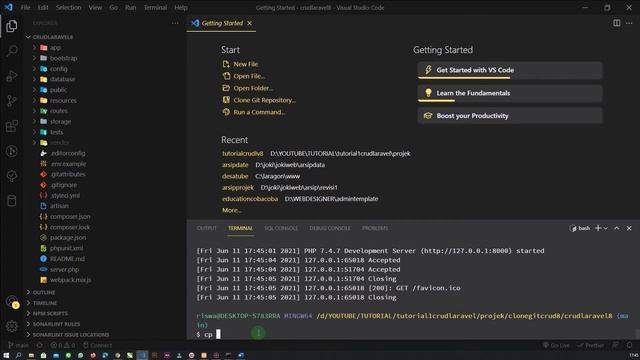Select the TERMINAL panel tab

(240, 228)
